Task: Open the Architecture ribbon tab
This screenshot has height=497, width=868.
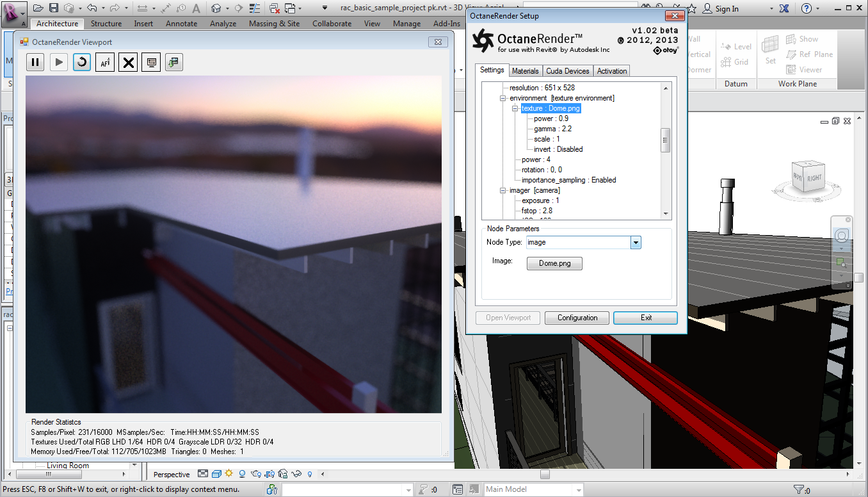Action: pos(57,24)
